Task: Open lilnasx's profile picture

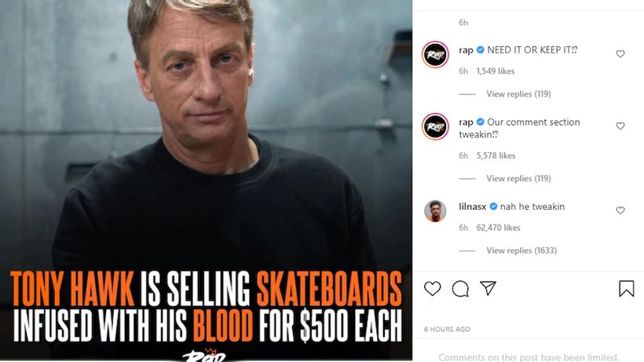Action: click(x=435, y=210)
